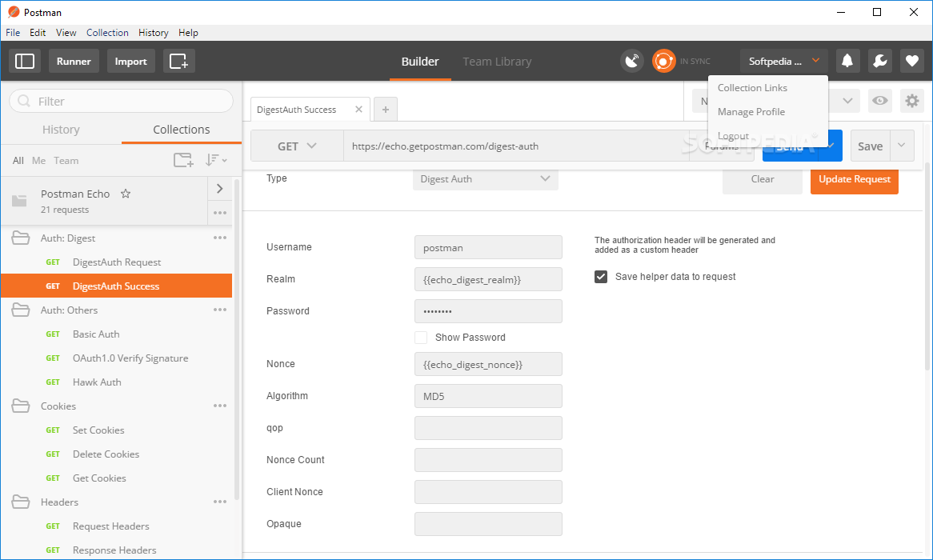Expand the Softpedia account dropdown
933x560 pixels.
[783, 61]
